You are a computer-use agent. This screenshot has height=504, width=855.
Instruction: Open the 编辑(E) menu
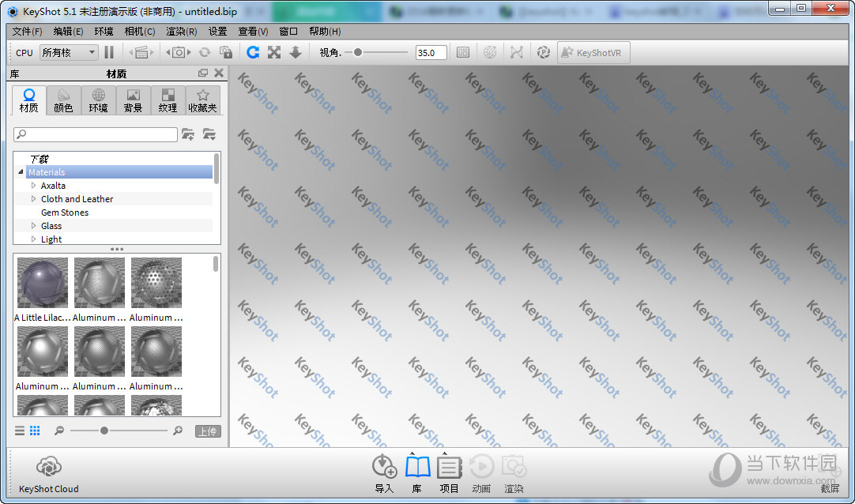tap(68, 31)
